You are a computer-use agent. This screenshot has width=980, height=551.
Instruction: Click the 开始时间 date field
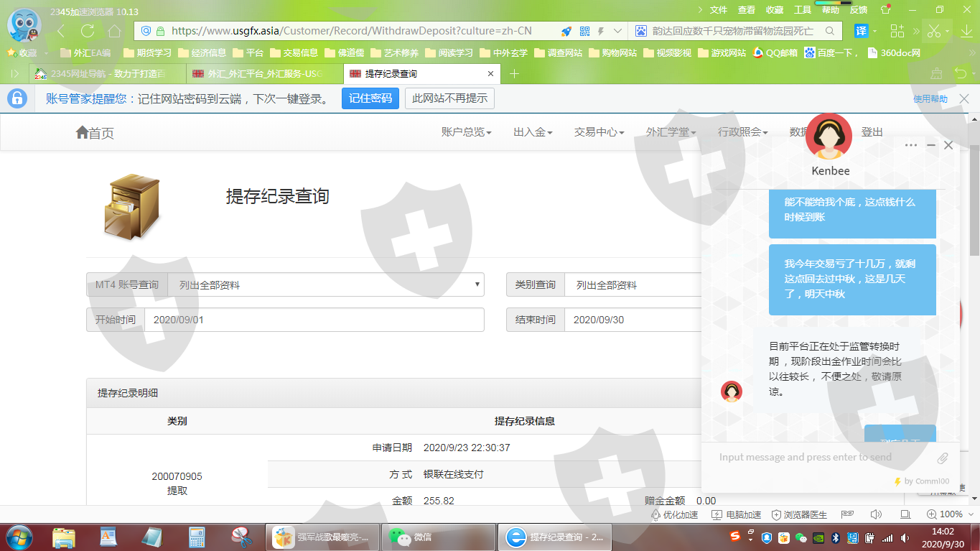click(x=314, y=320)
